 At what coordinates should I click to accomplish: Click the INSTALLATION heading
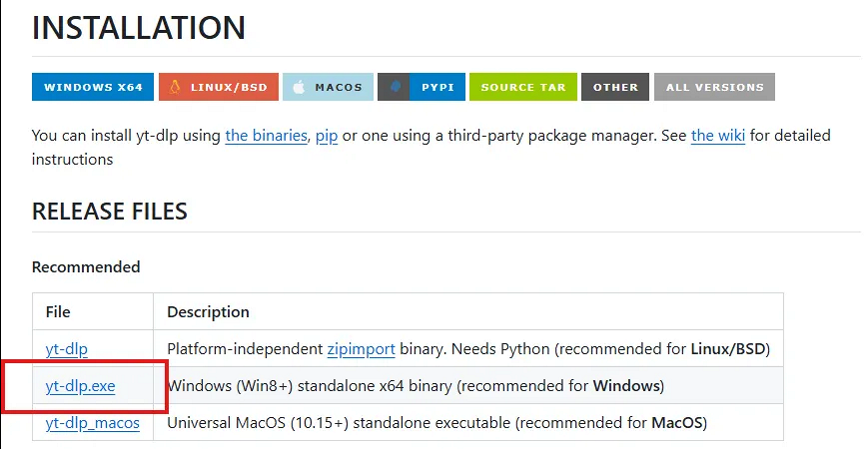pyautogui.click(x=139, y=28)
